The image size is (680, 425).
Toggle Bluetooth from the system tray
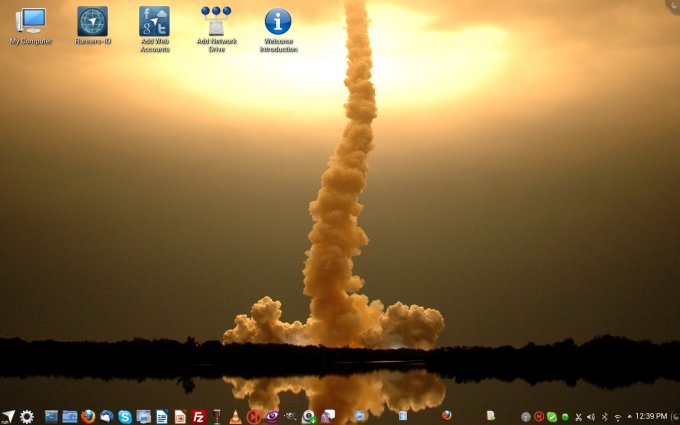click(604, 416)
